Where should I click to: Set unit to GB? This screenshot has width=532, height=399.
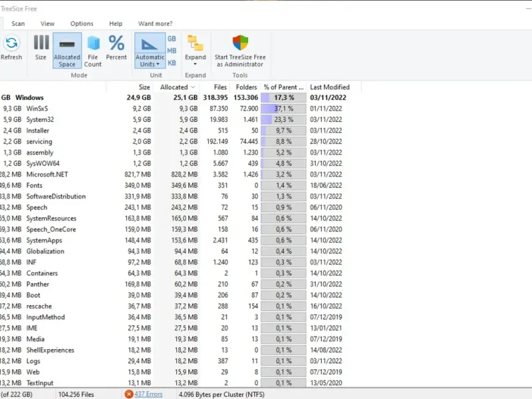click(172, 39)
